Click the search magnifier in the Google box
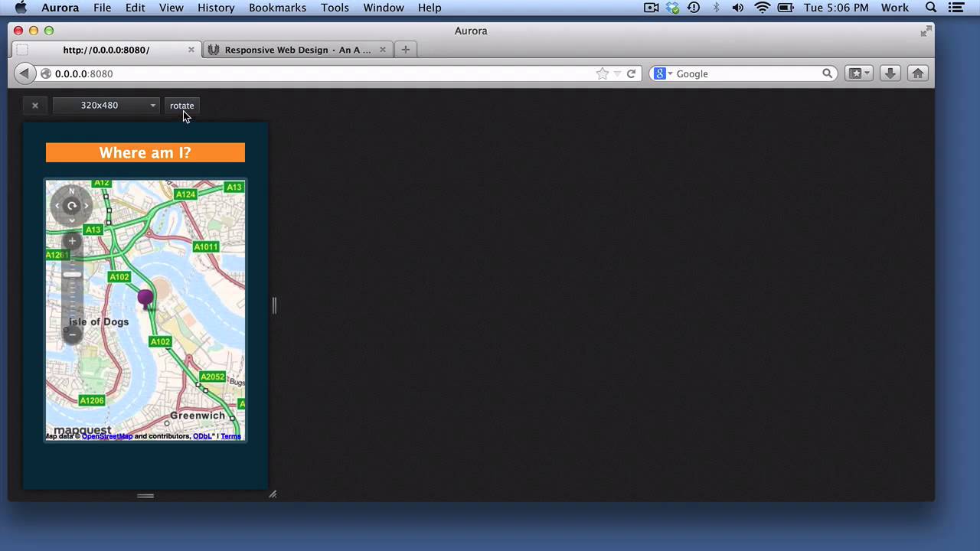Screen dimensions: 980x551 tap(828, 73)
